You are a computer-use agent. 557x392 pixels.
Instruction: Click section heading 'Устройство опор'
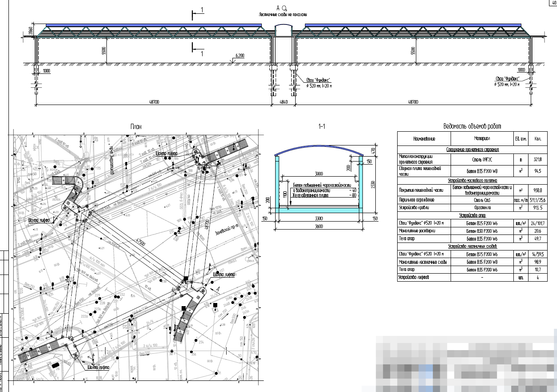coord(472,215)
